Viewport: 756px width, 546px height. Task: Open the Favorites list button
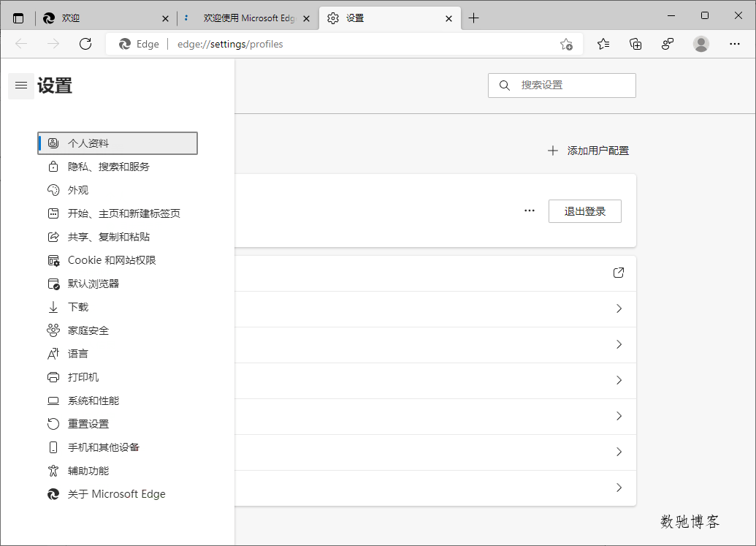click(x=603, y=45)
